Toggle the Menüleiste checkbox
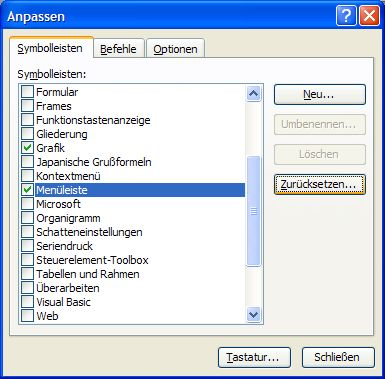 pyautogui.click(x=27, y=190)
